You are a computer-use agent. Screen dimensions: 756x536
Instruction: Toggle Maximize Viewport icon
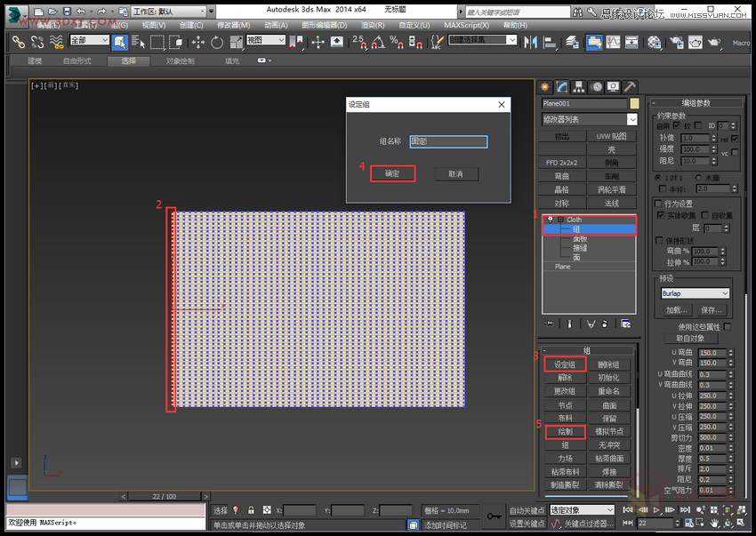[740, 524]
